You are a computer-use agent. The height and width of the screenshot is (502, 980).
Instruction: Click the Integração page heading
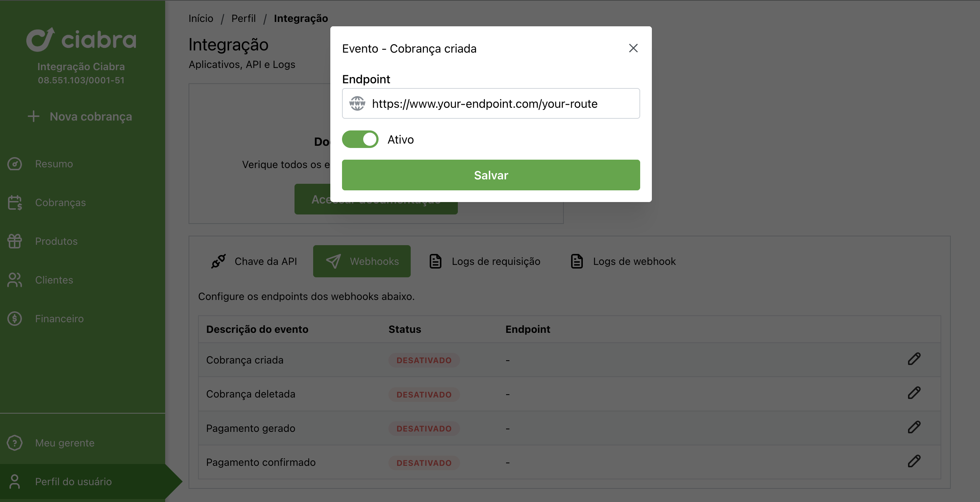[228, 45]
